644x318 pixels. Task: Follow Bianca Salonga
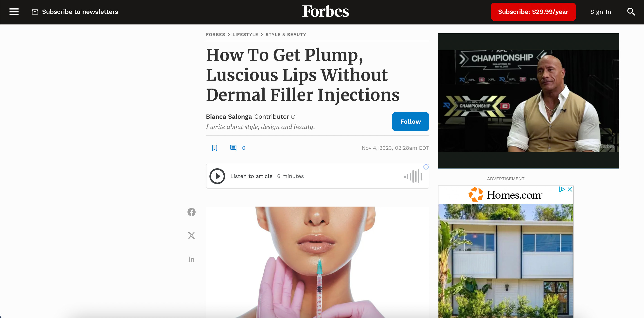tap(410, 122)
